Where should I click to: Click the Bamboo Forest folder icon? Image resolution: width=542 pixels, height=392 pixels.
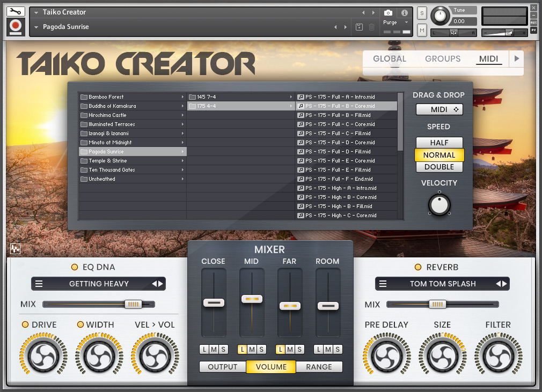[84, 97]
